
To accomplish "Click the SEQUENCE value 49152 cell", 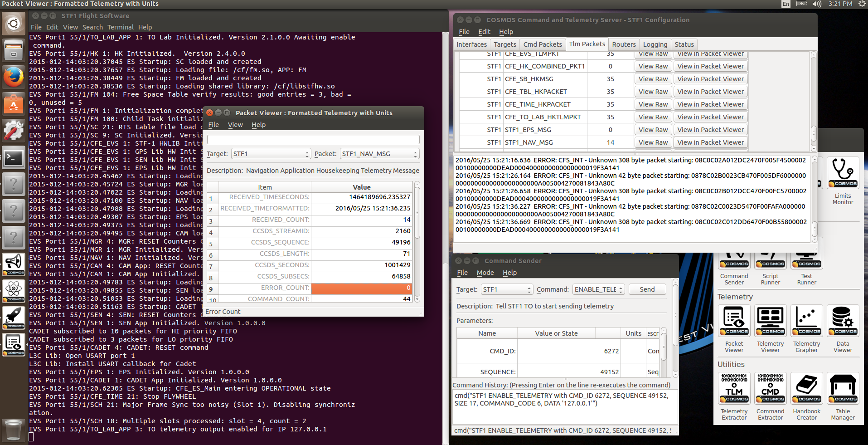I will tap(568, 372).
